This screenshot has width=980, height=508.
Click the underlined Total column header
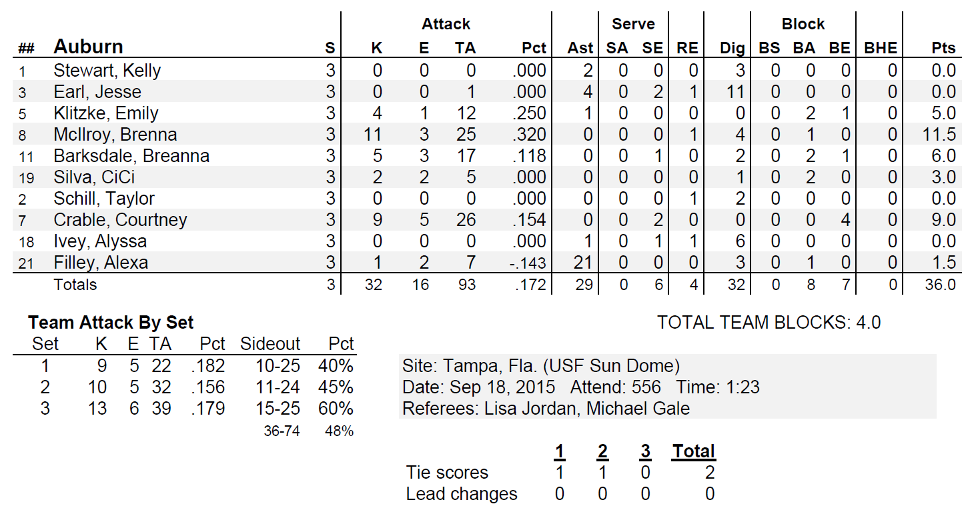[x=694, y=451]
